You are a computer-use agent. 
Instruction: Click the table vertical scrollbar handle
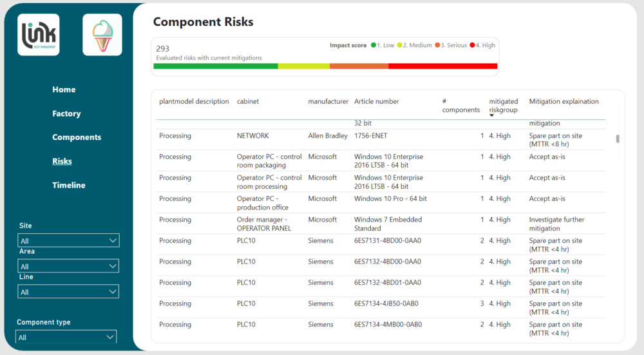click(618, 139)
